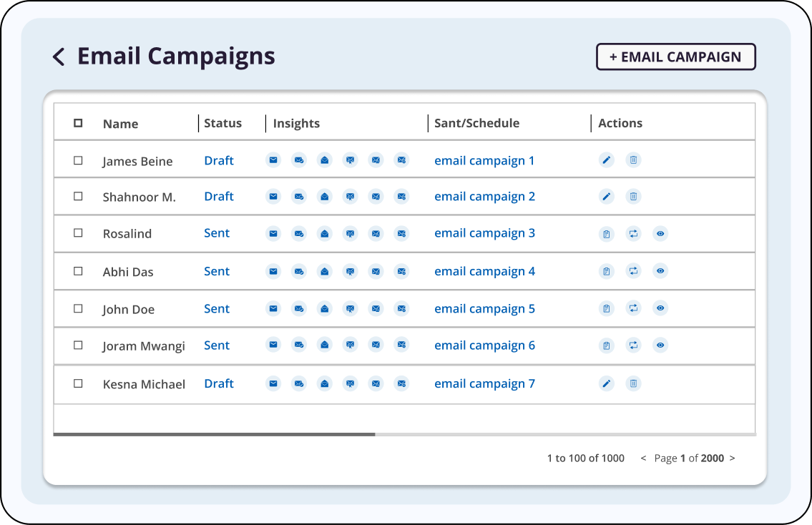Tick the select-all checkbox in table header
Screen dimensions: 812x525
[x=78, y=123]
